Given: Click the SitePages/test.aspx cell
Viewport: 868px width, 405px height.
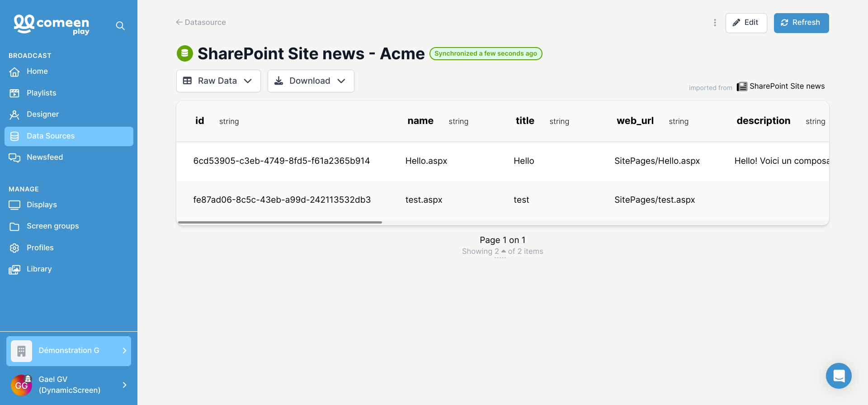Looking at the screenshot, I should pyautogui.click(x=655, y=200).
